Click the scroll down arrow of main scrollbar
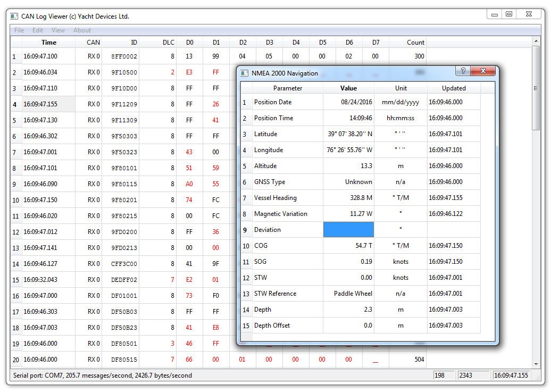Viewport: 551px width, 392px height. pos(536,364)
